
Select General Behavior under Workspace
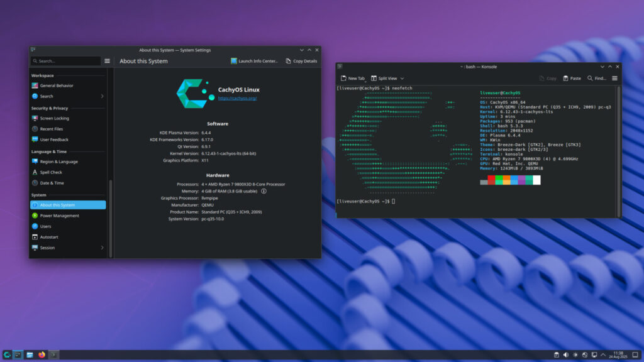click(57, 85)
